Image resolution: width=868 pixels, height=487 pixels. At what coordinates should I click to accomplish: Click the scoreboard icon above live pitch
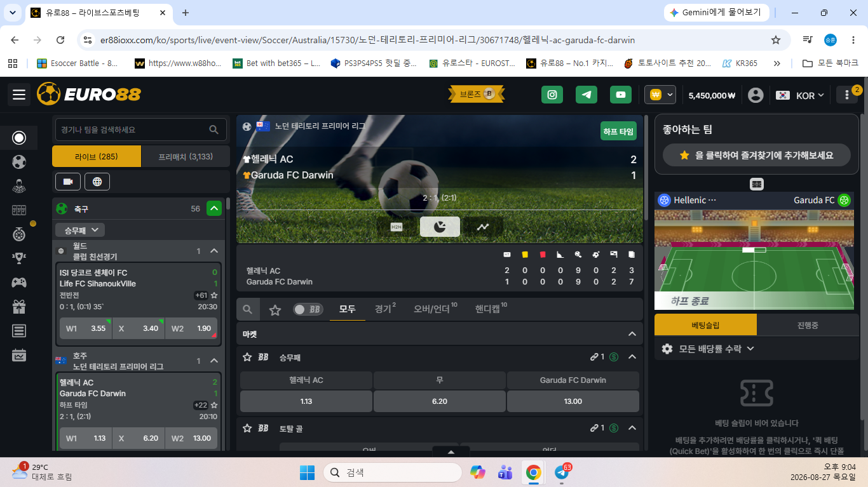tap(757, 184)
